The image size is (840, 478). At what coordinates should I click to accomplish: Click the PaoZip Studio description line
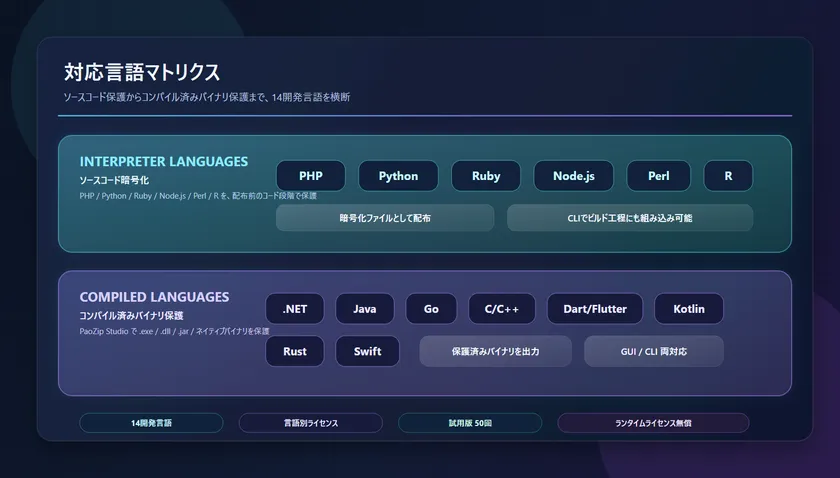(174, 331)
